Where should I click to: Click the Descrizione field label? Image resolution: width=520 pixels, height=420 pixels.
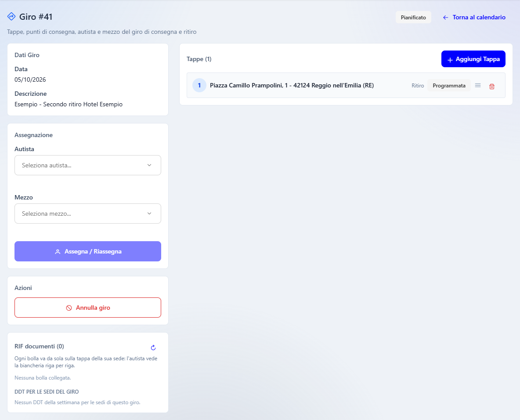tap(30, 94)
